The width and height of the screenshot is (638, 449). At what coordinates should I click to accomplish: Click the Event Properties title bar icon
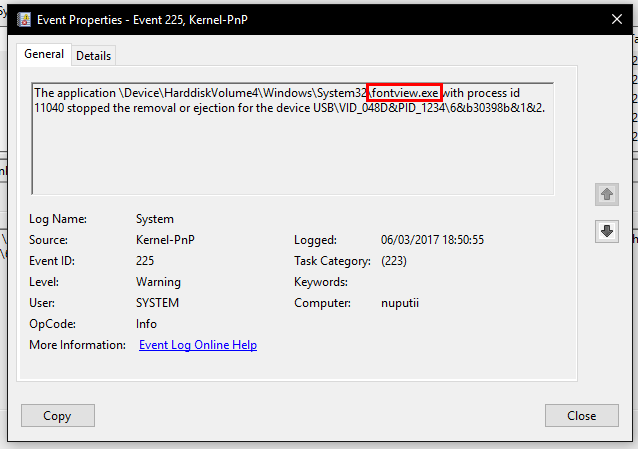(x=20, y=18)
